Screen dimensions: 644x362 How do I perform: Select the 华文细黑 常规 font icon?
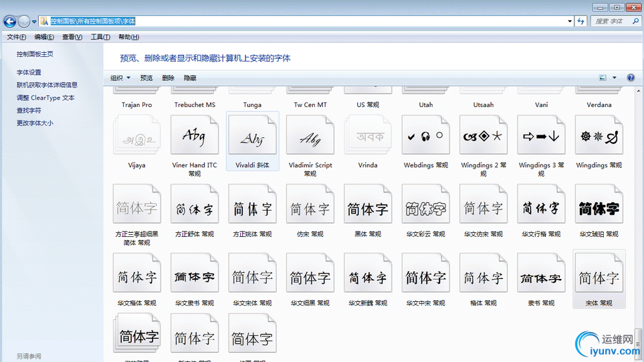(310, 273)
